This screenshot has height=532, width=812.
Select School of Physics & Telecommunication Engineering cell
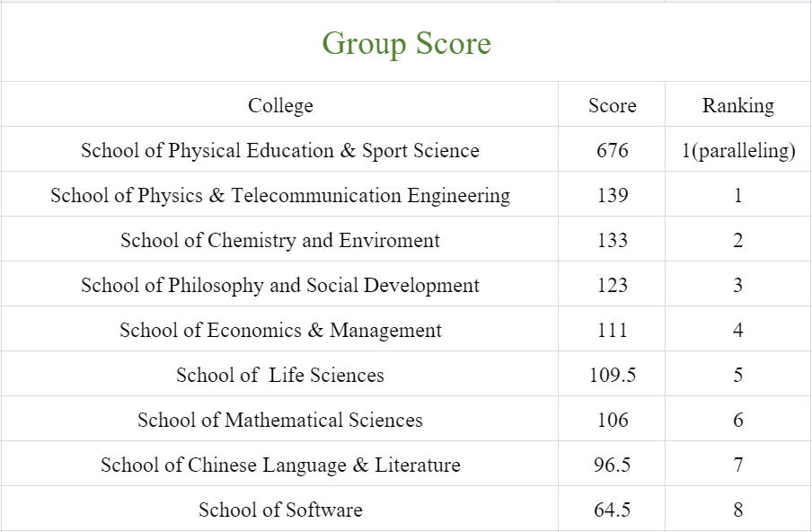click(280, 195)
